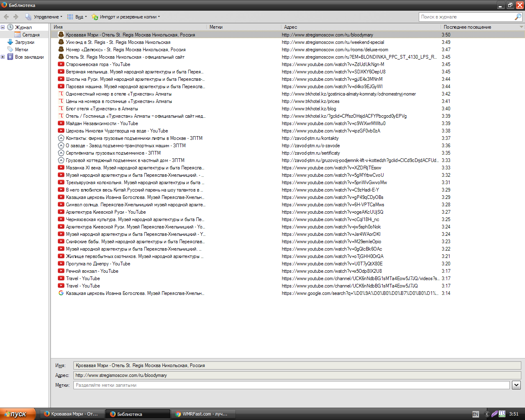Select row Ветряная мельница. Музей народной архитектуры
The image size is (525, 420).
288,71
